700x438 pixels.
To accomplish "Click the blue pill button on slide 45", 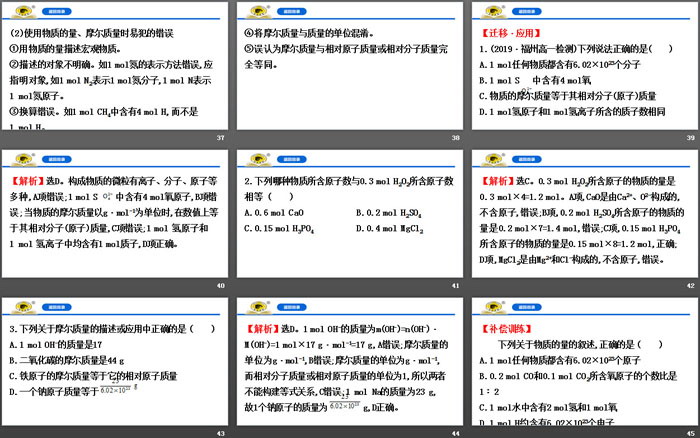I will pos(527,307).
